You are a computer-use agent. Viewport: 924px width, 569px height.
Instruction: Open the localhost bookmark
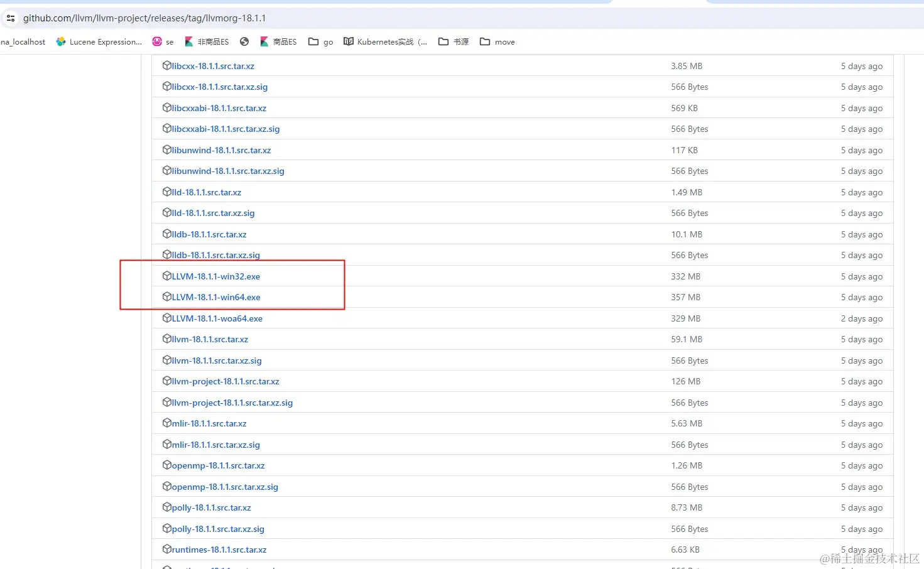point(23,42)
